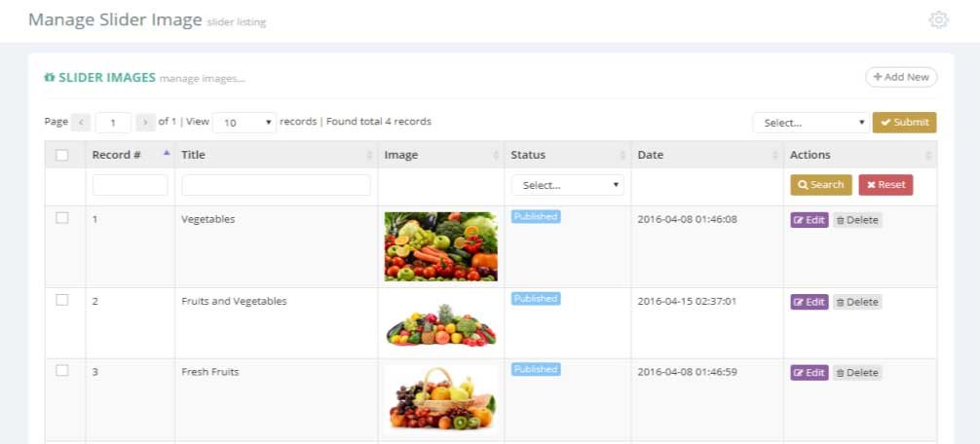Edit the Vegetables record
Viewport: 980px width, 444px height.
(x=809, y=220)
